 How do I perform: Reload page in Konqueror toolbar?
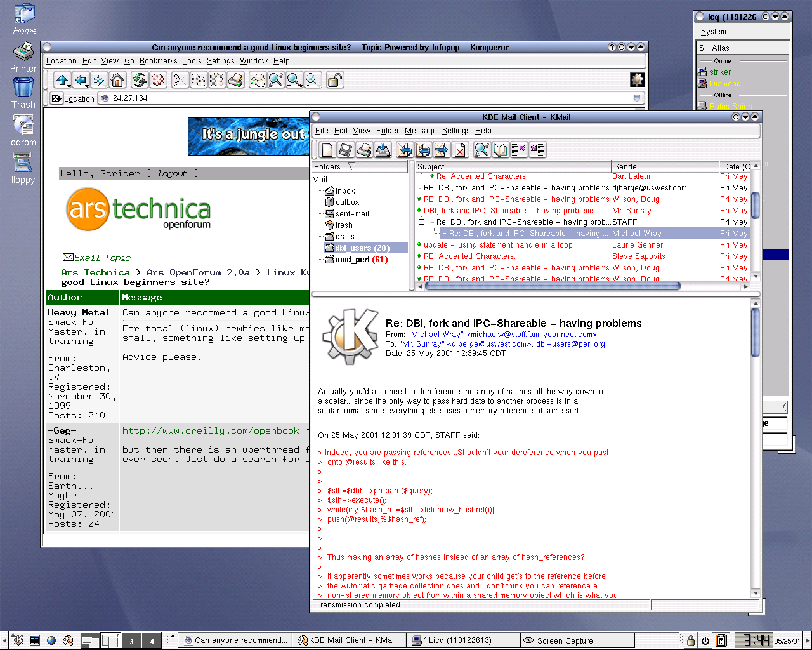(x=140, y=80)
